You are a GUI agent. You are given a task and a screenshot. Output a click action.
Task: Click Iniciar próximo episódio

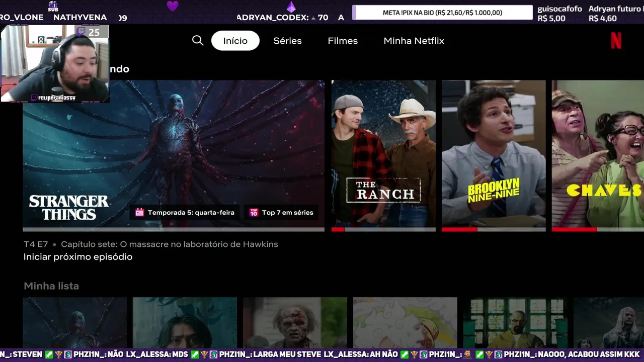[78, 257]
